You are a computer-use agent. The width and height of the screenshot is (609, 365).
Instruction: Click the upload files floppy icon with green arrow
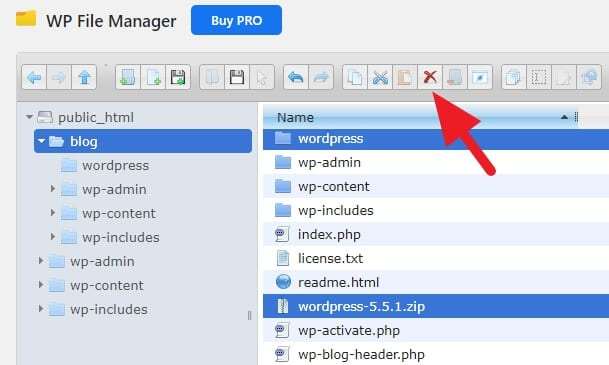(x=178, y=77)
